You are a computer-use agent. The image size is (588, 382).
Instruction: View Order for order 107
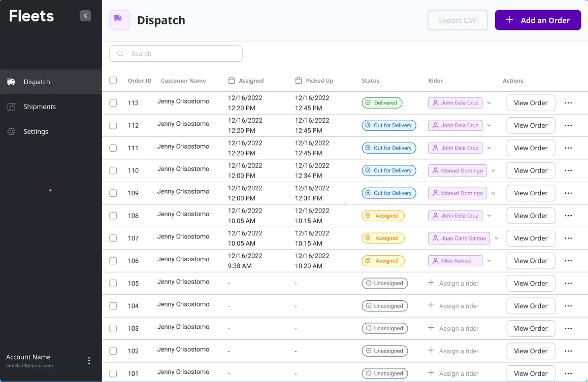[531, 238]
